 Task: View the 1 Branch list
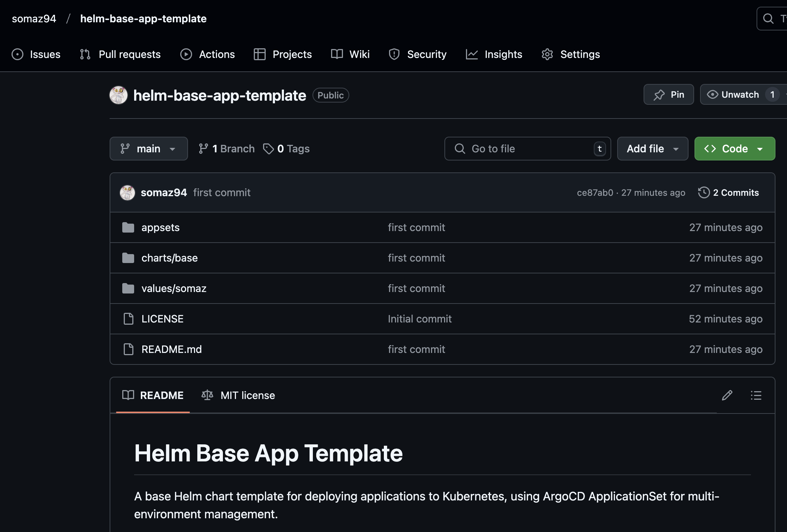pyautogui.click(x=226, y=149)
